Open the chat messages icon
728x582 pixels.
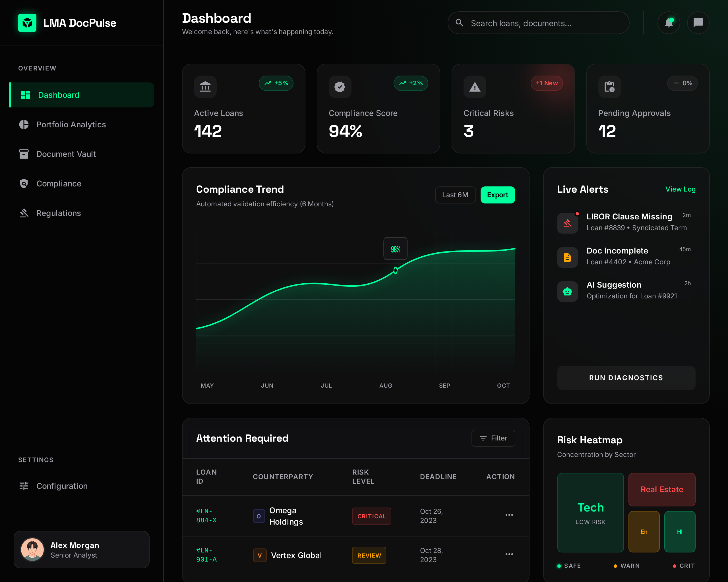click(698, 23)
